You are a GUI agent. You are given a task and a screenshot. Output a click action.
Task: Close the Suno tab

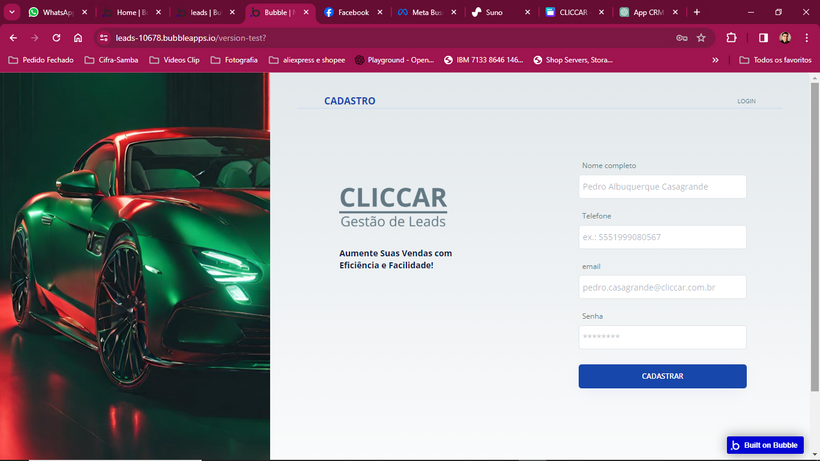pos(527,12)
